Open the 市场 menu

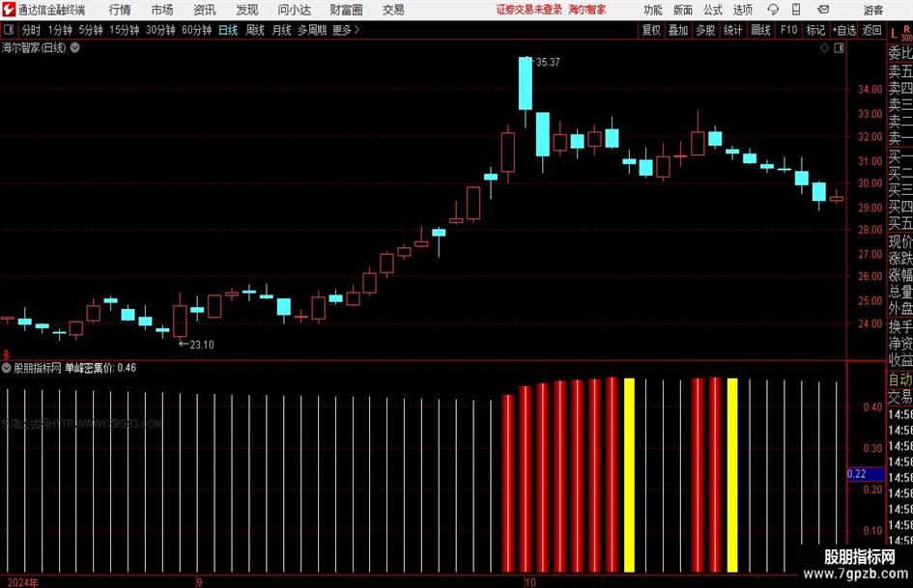click(x=162, y=10)
